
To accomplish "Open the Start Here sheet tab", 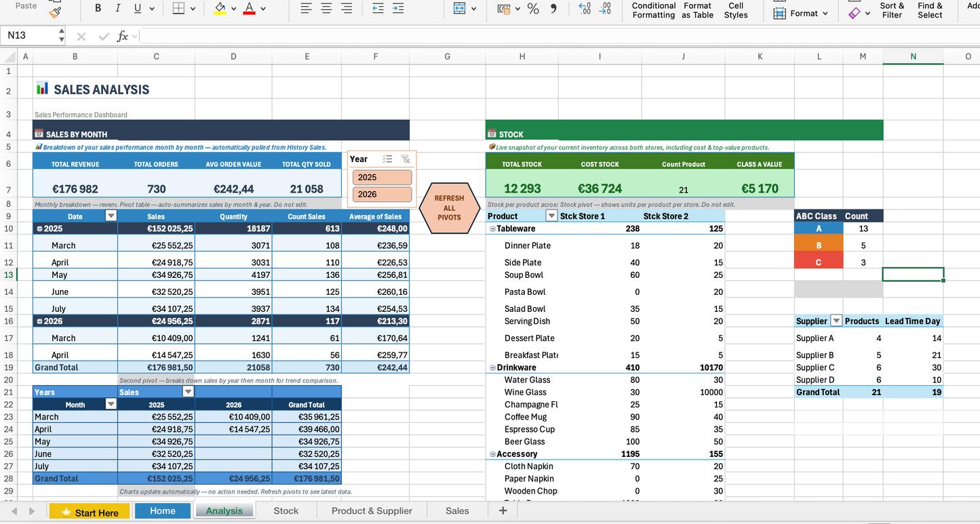I will pos(90,512).
